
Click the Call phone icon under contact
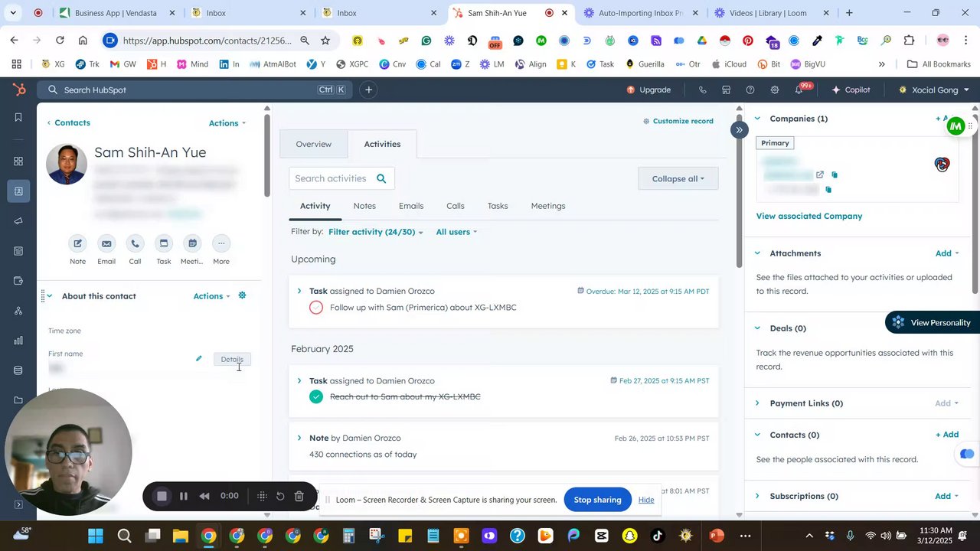coord(135,243)
